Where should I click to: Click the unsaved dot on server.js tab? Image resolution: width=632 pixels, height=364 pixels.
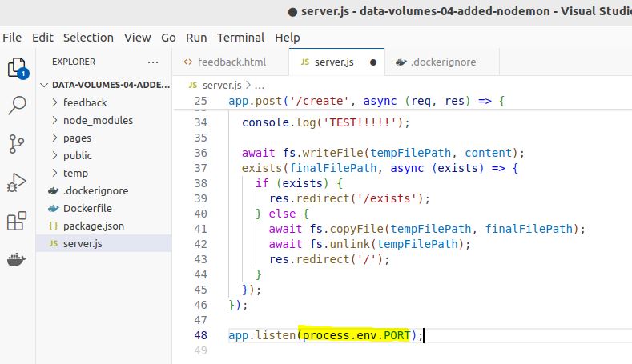[373, 62]
